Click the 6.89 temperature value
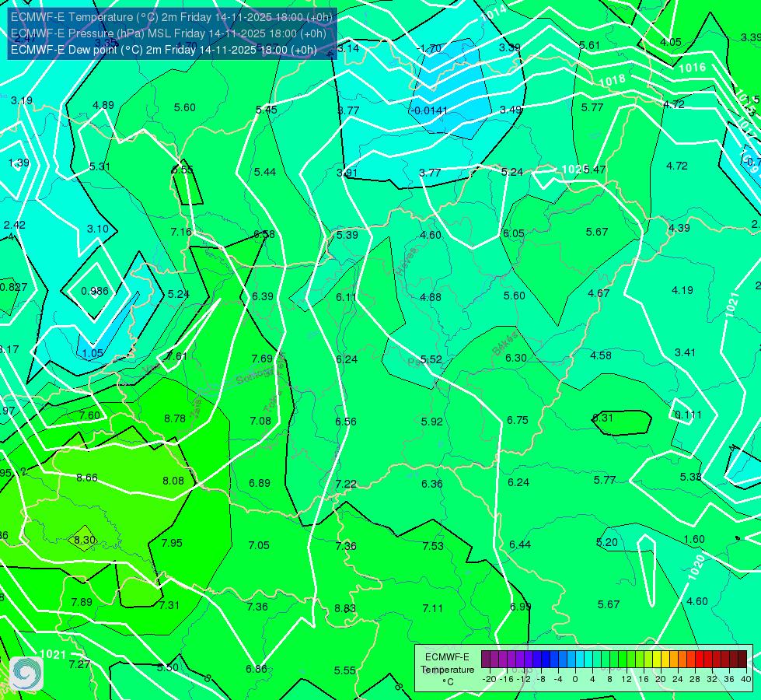761x700 pixels. click(x=260, y=483)
